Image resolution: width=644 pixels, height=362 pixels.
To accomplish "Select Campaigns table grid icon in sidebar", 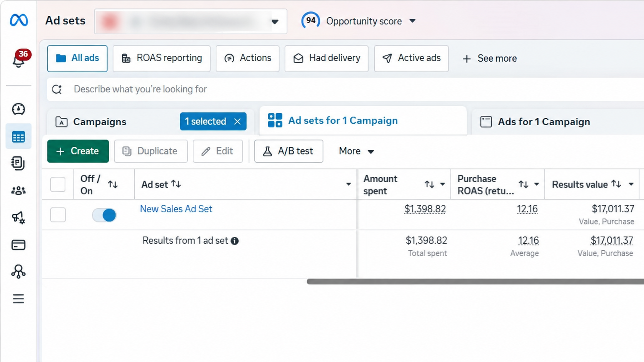I will pyautogui.click(x=18, y=137).
